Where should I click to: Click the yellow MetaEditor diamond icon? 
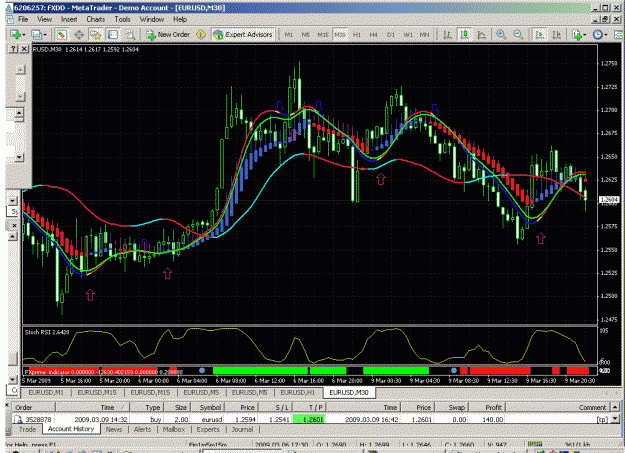point(201,35)
